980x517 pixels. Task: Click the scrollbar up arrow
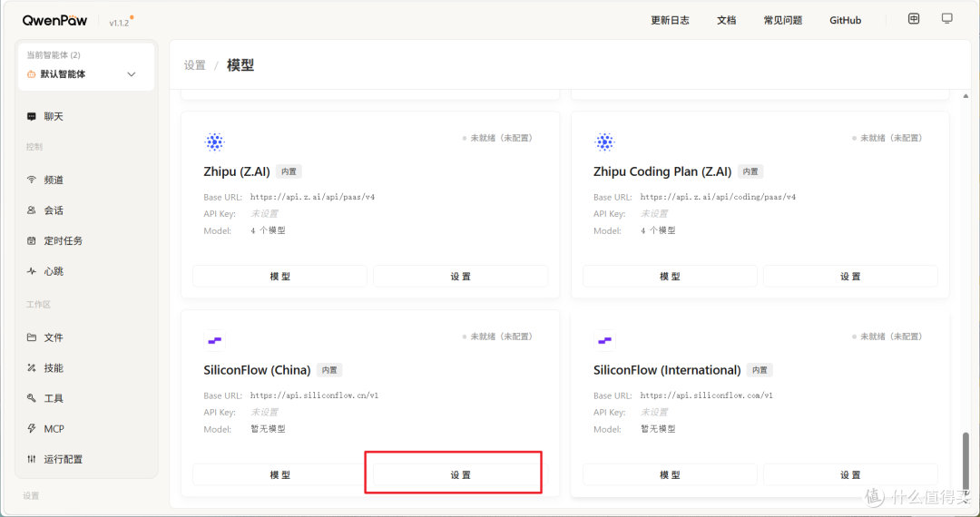point(965,96)
